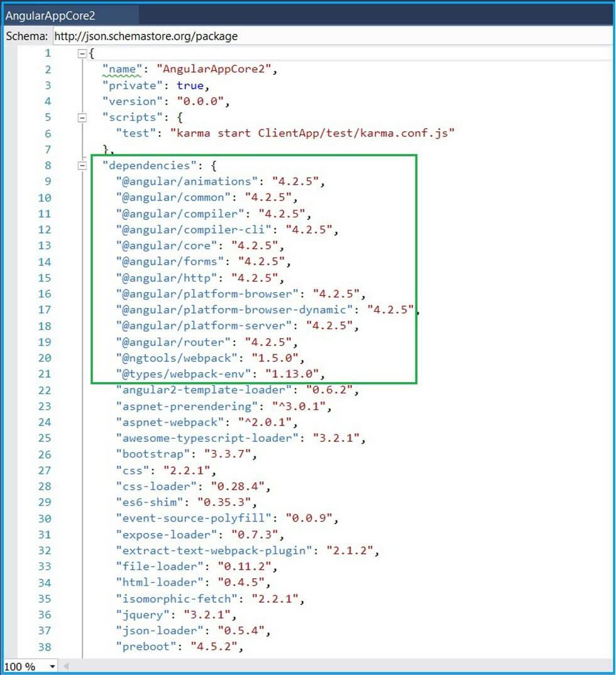616x675 pixels.
Task: Collapse the dependencies section fold marker
Action: [82, 166]
